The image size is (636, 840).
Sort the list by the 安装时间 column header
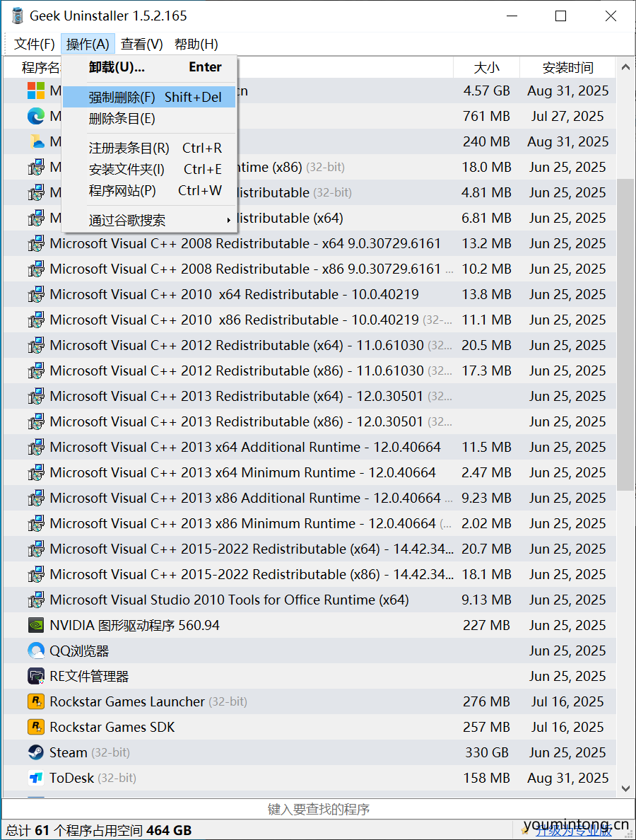point(567,67)
